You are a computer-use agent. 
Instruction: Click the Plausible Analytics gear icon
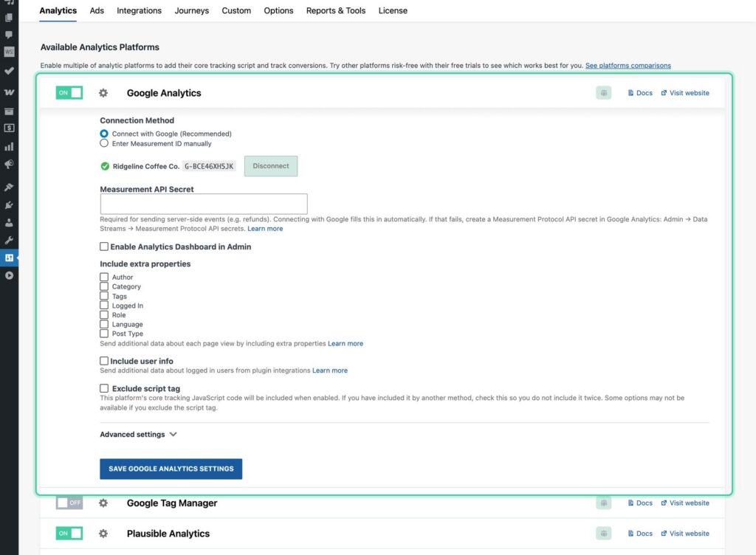[103, 534]
